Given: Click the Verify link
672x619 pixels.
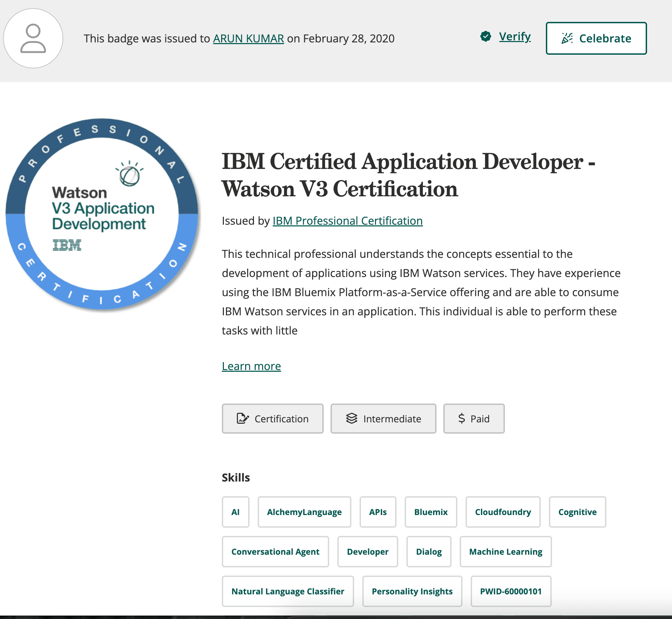Looking at the screenshot, I should tap(515, 37).
